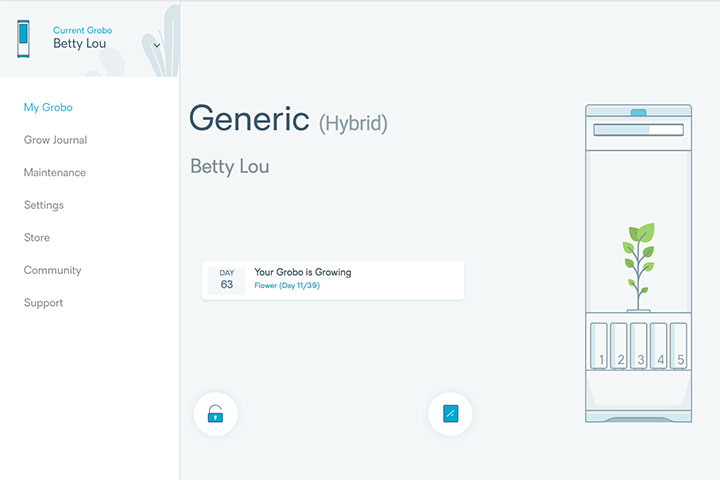Click the Flower (Day 11/39) stage link
The width and height of the screenshot is (720, 480).
287,286
